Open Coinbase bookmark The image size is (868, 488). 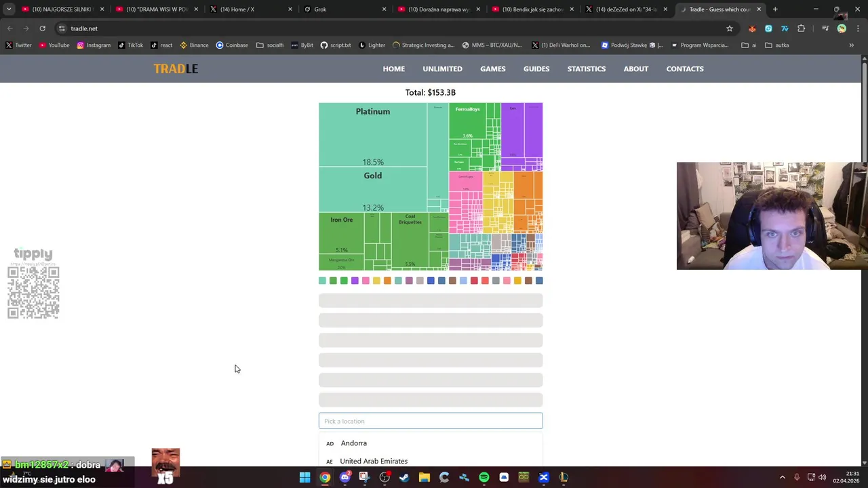click(232, 45)
